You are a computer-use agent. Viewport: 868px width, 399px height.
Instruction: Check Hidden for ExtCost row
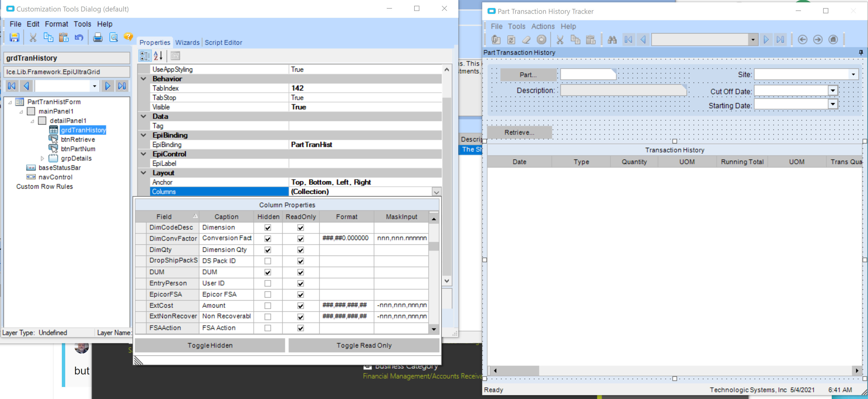(x=268, y=306)
